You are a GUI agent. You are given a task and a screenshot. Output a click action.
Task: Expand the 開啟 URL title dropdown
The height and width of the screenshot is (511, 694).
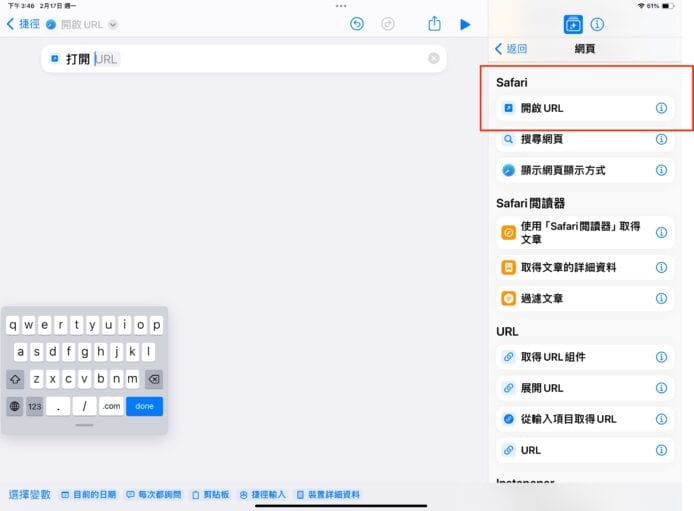click(x=113, y=24)
